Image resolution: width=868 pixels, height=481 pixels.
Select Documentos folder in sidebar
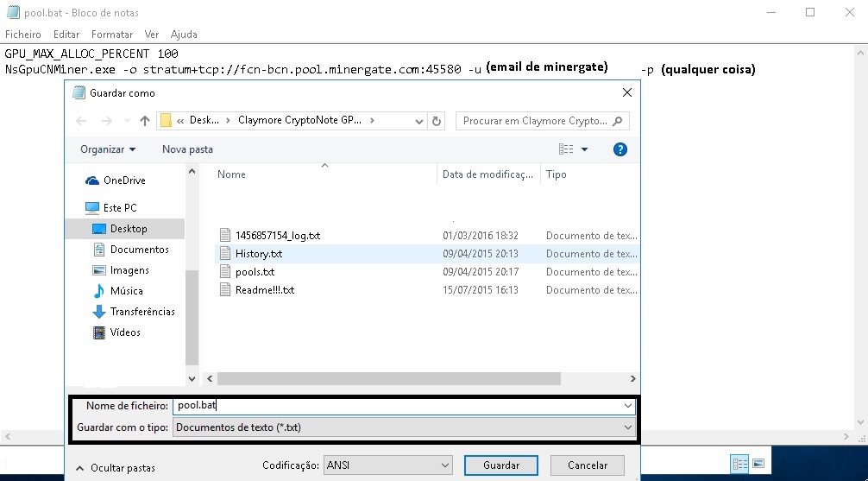140,250
